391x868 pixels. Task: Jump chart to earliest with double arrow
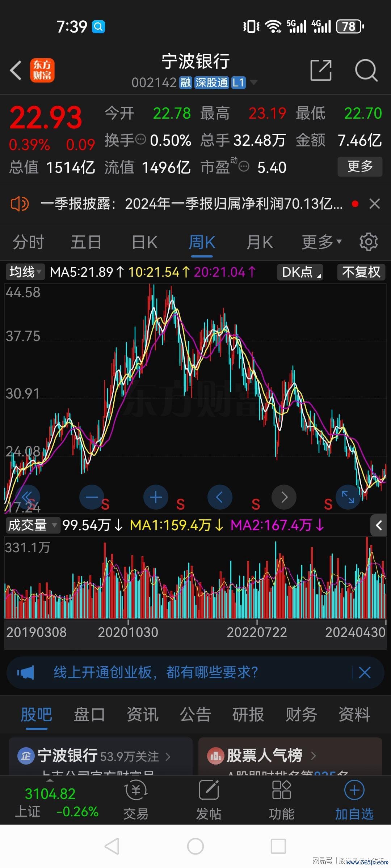pos(28,497)
